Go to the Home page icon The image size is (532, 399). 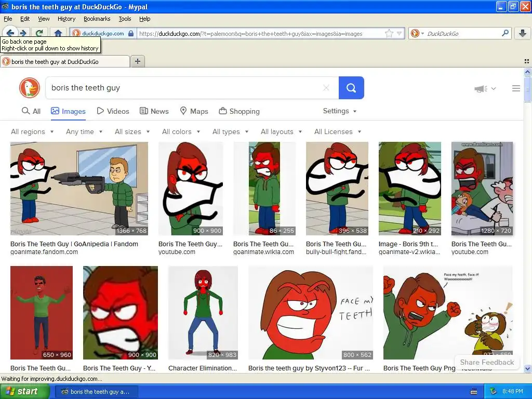coord(58,33)
